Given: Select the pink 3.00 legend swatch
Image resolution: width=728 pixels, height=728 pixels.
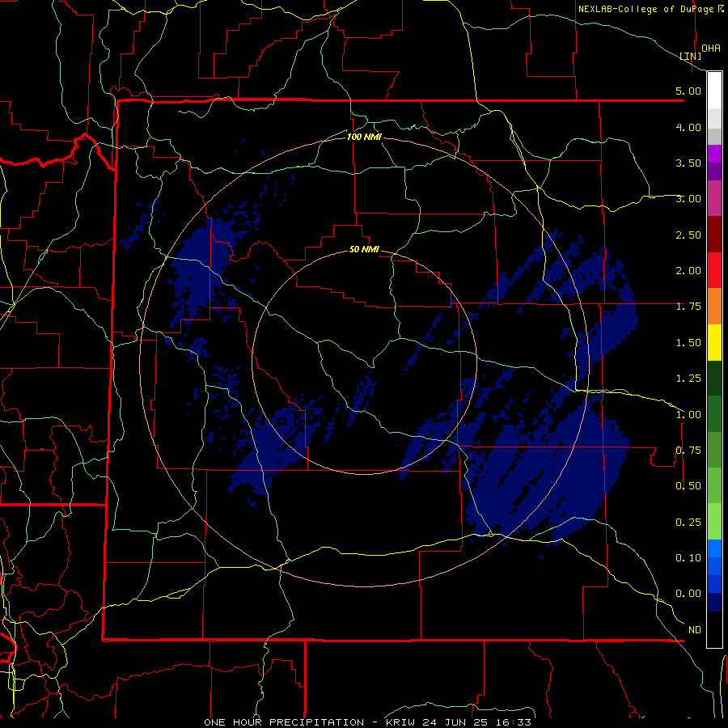Looking at the screenshot, I should click(x=714, y=198).
